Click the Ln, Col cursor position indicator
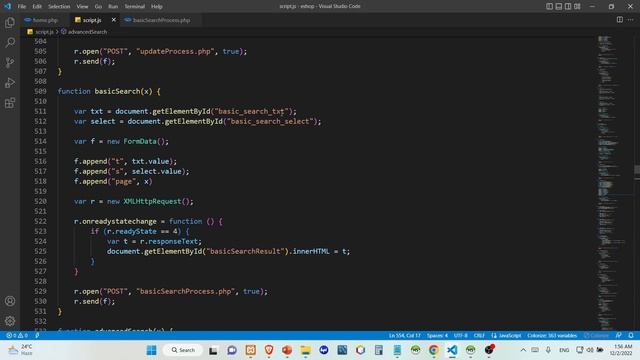This screenshot has height=360, width=640. [x=404, y=336]
